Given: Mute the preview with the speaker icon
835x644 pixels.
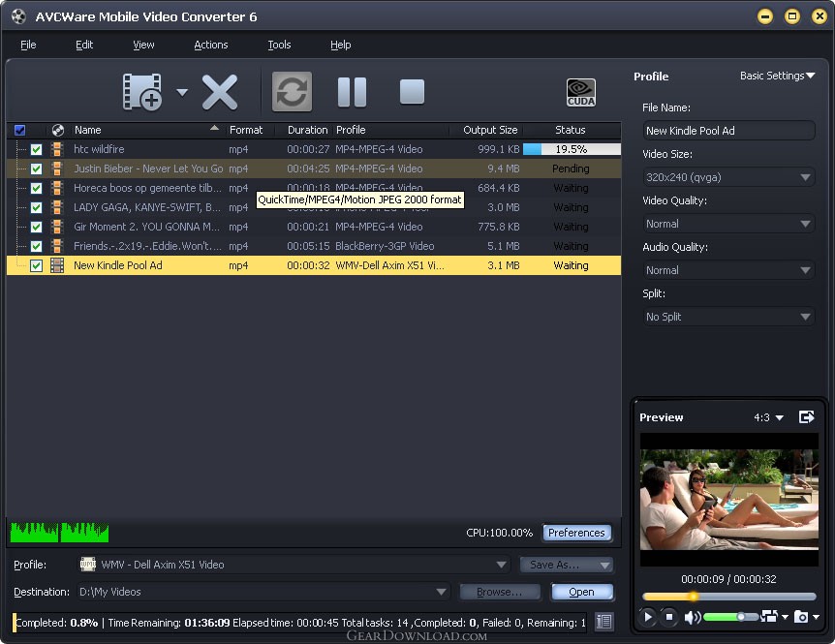Looking at the screenshot, I should click(693, 618).
